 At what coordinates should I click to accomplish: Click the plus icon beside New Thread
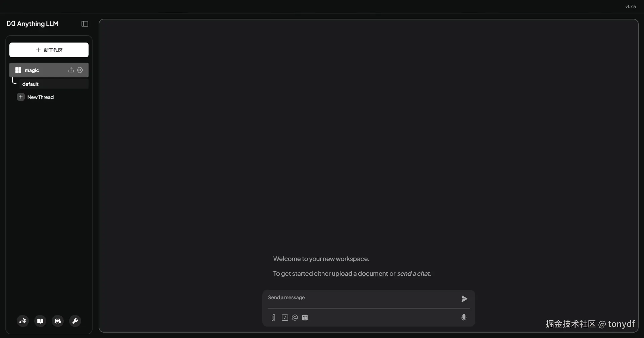(21, 97)
